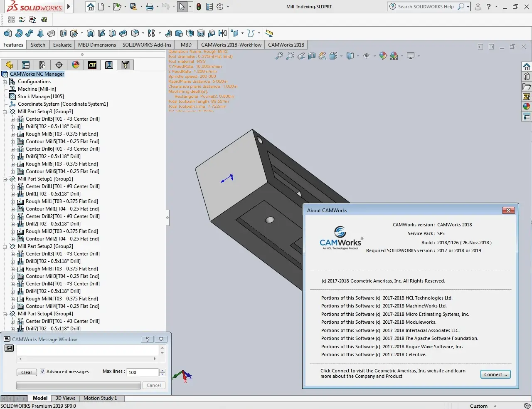Click the Section View icon
The width and height of the screenshot is (532, 409).
pyautogui.click(x=312, y=56)
